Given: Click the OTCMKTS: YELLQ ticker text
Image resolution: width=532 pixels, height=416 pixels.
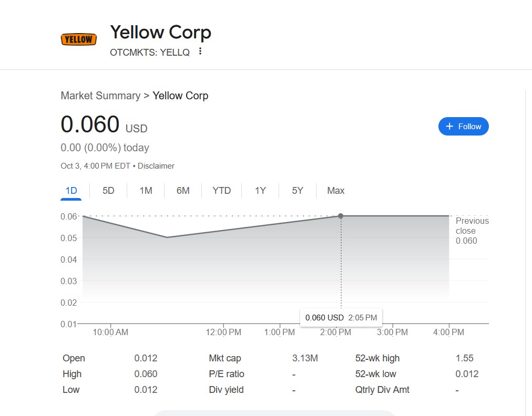Looking at the screenshot, I should click(150, 53).
